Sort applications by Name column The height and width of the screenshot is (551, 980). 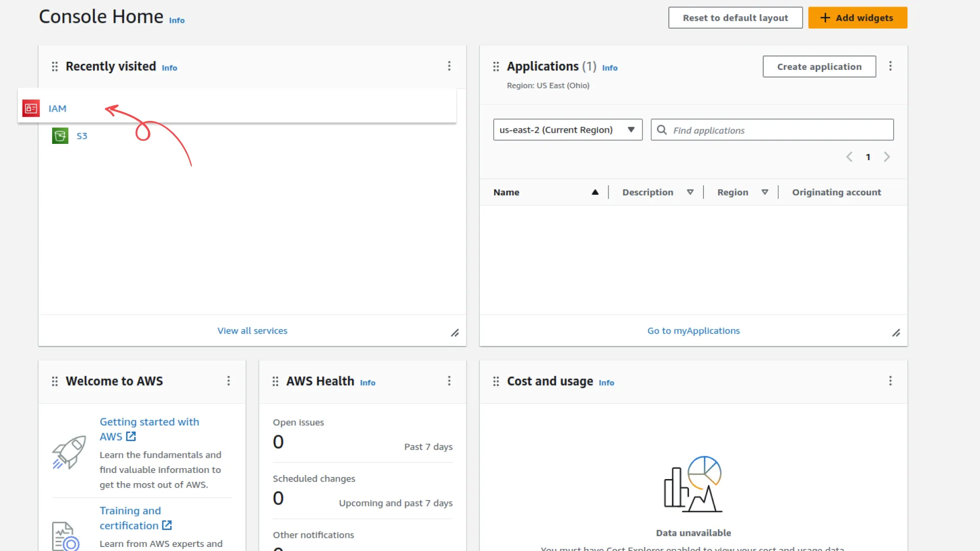click(x=595, y=192)
